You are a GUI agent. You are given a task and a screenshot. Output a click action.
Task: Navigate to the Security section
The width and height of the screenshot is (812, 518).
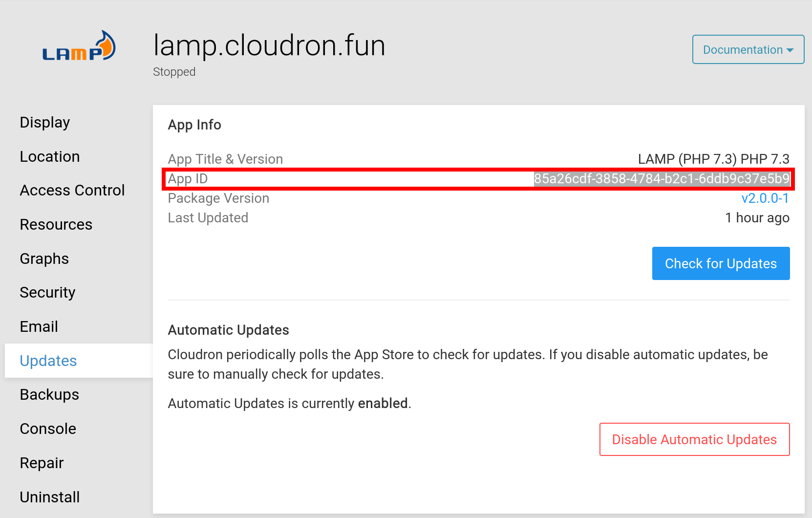[x=48, y=292]
